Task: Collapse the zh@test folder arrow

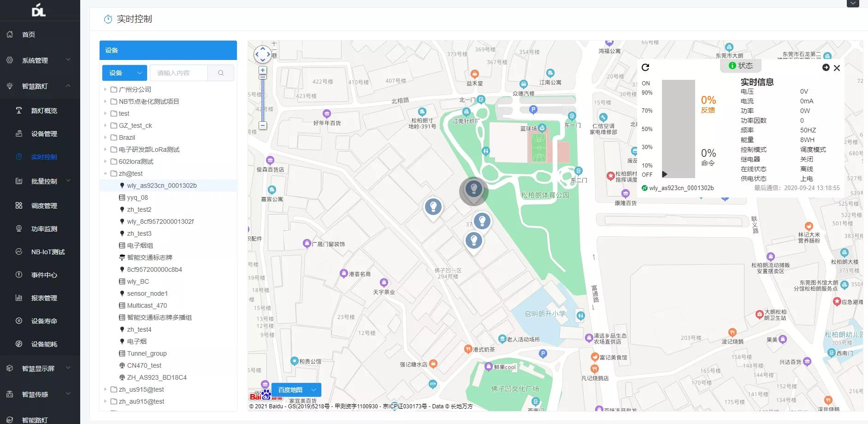Action: (x=106, y=173)
